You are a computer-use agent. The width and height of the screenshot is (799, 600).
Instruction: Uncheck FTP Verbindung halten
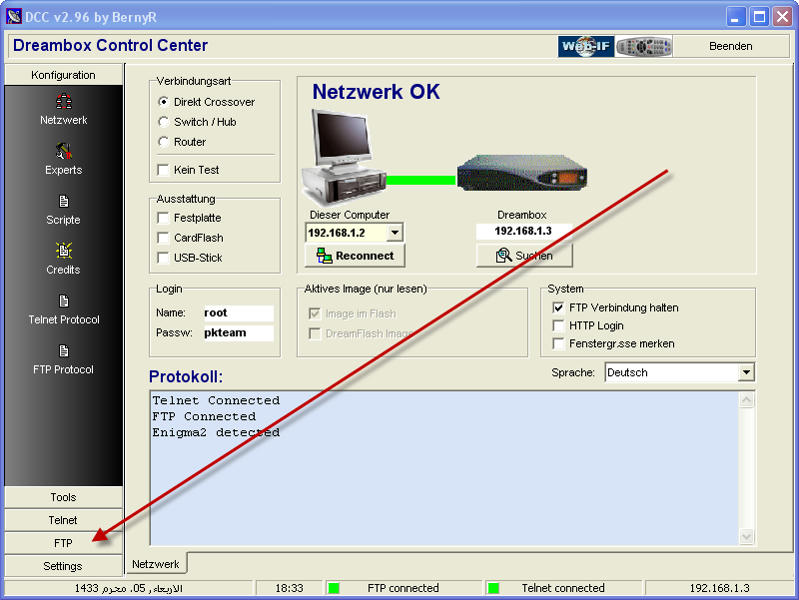(x=558, y=307)
